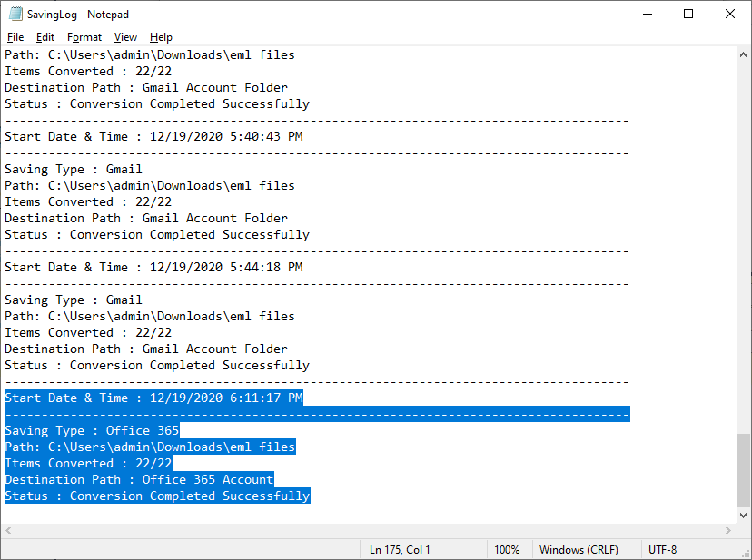Click the Notepad app icon in title bar
This screenshot has width=752, height=560.
[15, 15]
